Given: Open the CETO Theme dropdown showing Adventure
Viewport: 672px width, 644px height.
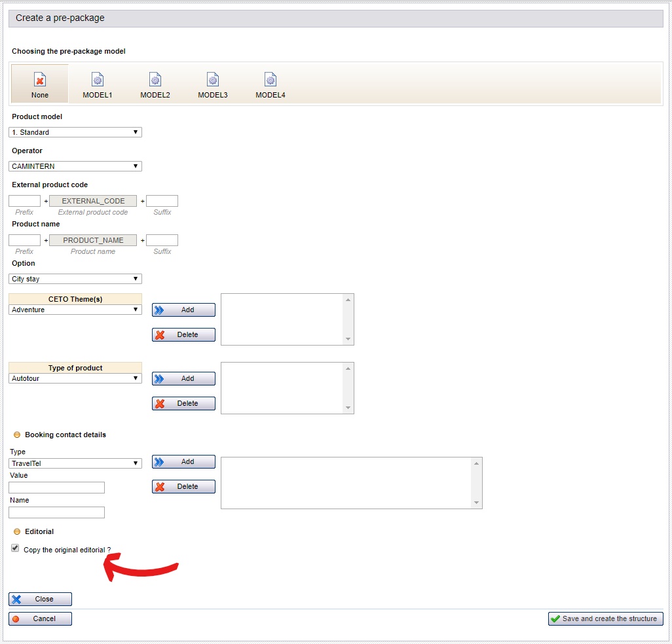Looking at the screenshot, I should tap(75, 310).
